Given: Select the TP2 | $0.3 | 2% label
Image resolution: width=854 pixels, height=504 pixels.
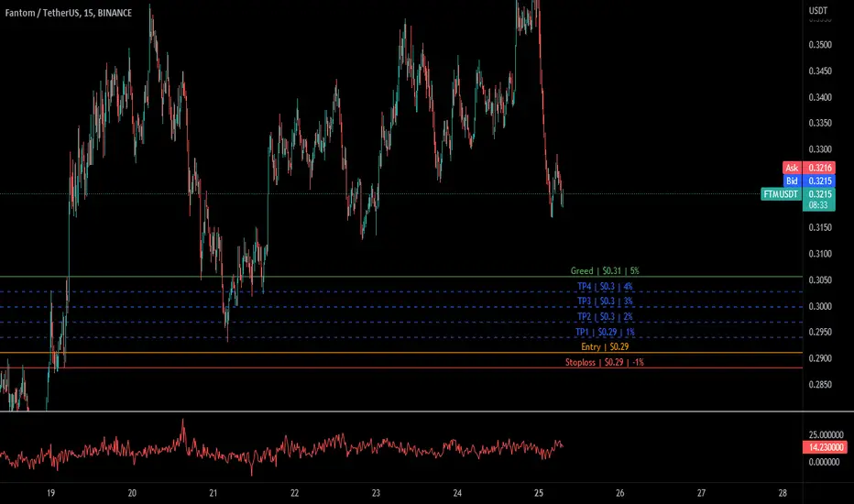Looking at the screenshot, I should pos(605,316).
